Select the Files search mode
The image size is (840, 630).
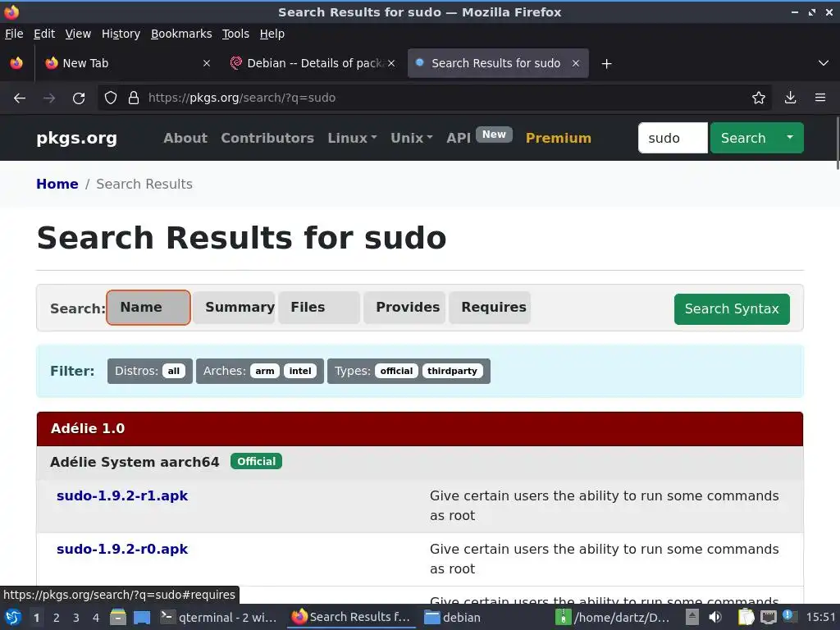pos(319,308)
